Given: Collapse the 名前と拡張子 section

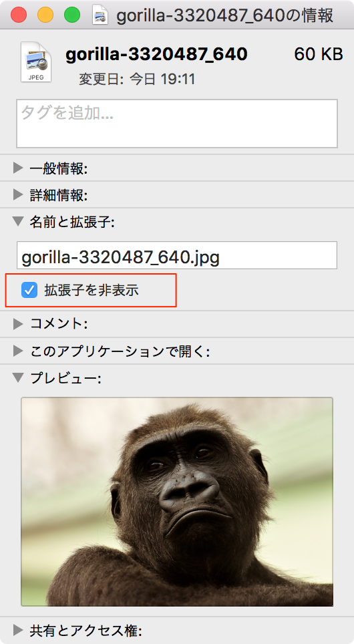Looking at the screenshot, I should tap(17, 221).
